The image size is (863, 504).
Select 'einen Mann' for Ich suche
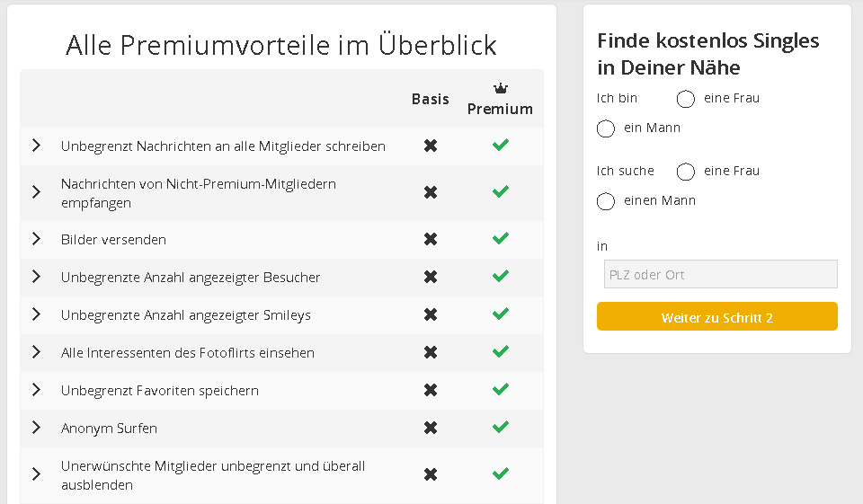point(606,201)
